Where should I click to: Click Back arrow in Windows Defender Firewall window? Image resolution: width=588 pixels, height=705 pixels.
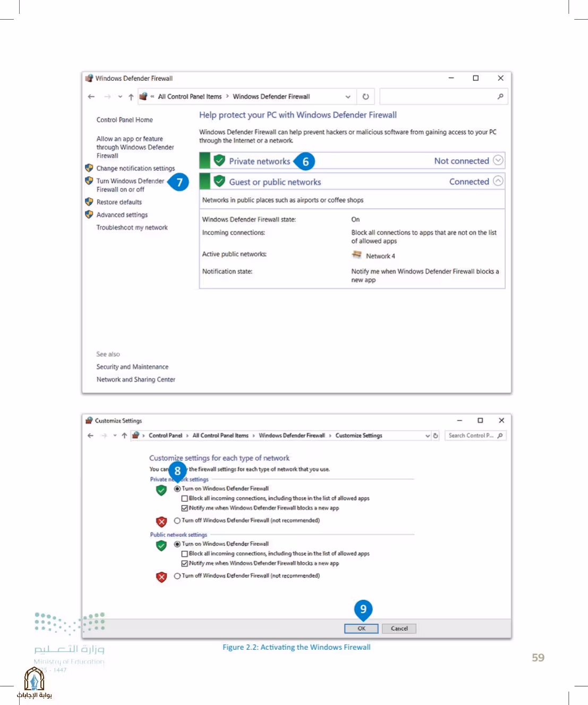[x=91, y=97]
